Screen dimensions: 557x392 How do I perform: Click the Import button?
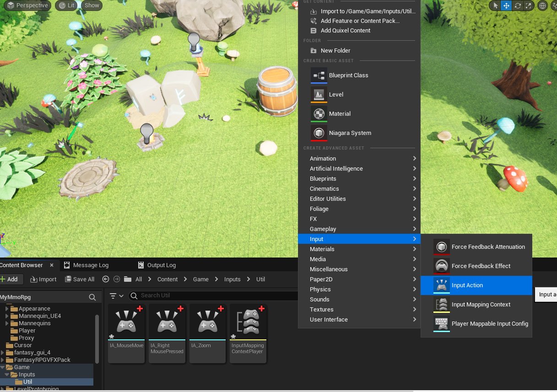(x=43, y=279)
